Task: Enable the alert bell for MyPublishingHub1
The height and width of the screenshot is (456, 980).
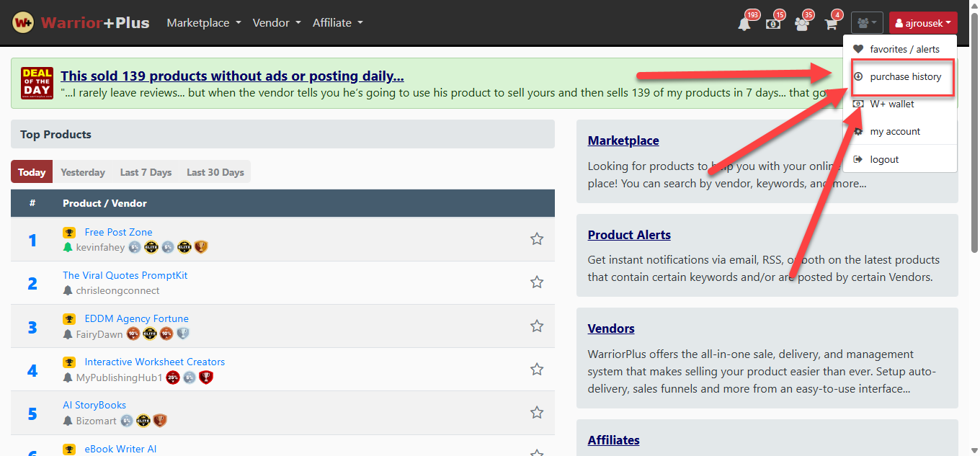Action: [x=68, y=377]
